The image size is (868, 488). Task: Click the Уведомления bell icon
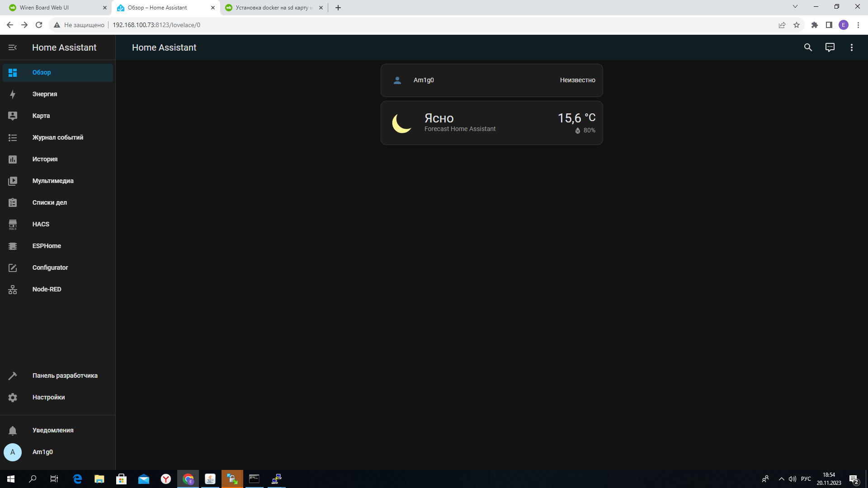[13, 430]
